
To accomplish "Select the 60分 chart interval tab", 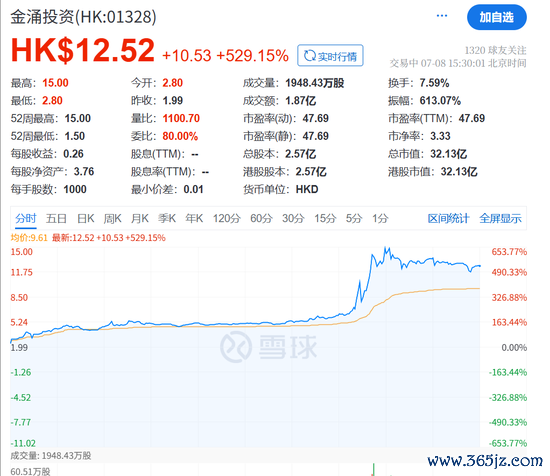I will (x=261, y=218).
